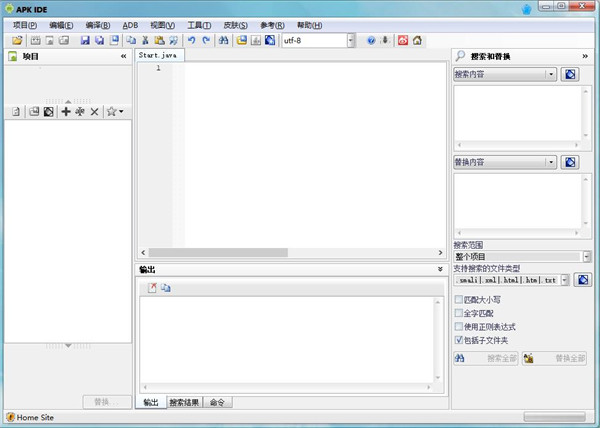Screen dimensions: 600x428
Task: Open the 整个项目 search scope dropdown
Action: click(587, 256)
